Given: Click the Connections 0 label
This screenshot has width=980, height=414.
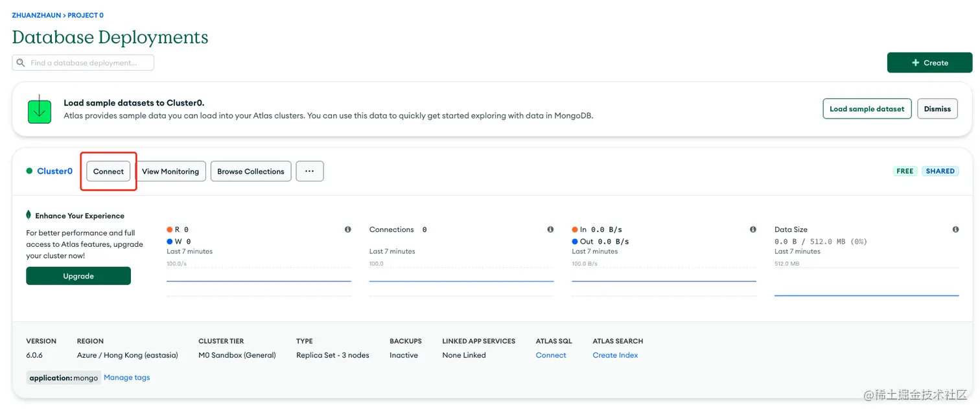Looking at the screenshot, I should [x=398, y=229].
